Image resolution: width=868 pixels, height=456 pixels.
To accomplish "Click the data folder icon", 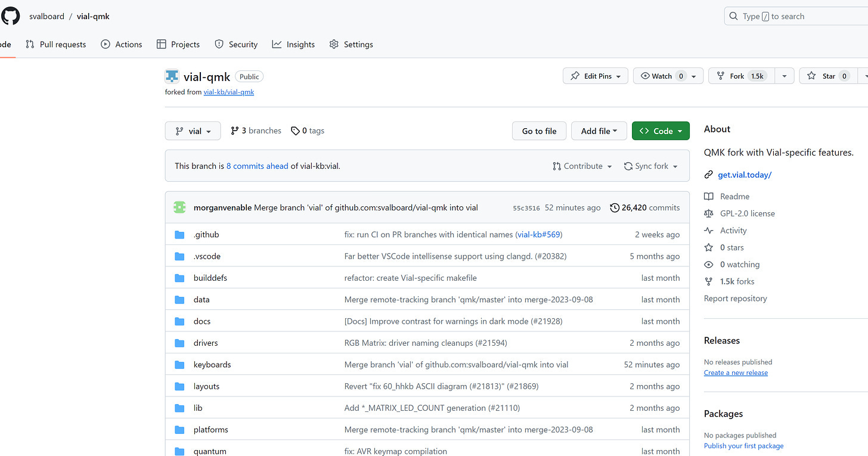I will [179, 300].
